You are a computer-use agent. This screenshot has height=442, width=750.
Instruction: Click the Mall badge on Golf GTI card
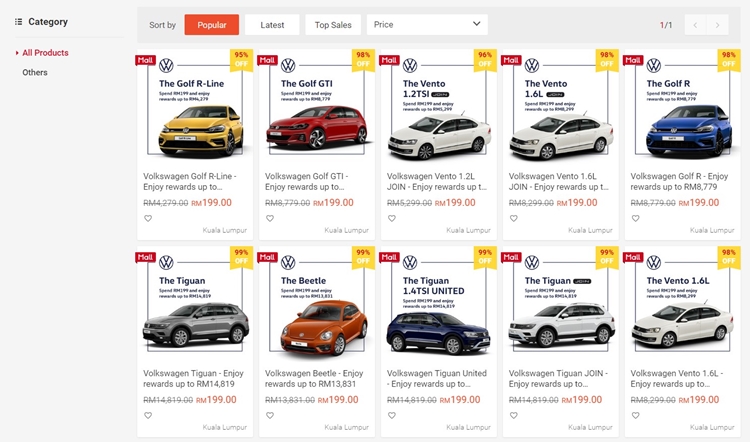[267, 60]
